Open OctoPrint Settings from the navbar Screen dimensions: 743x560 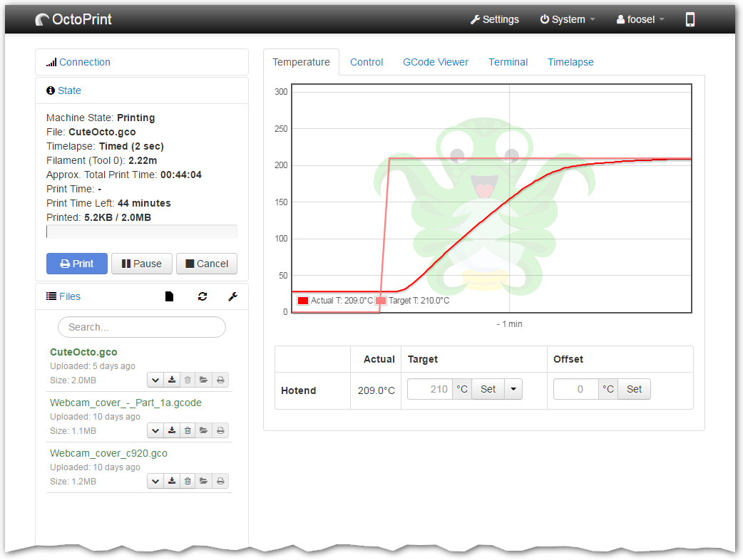[494, 19]
